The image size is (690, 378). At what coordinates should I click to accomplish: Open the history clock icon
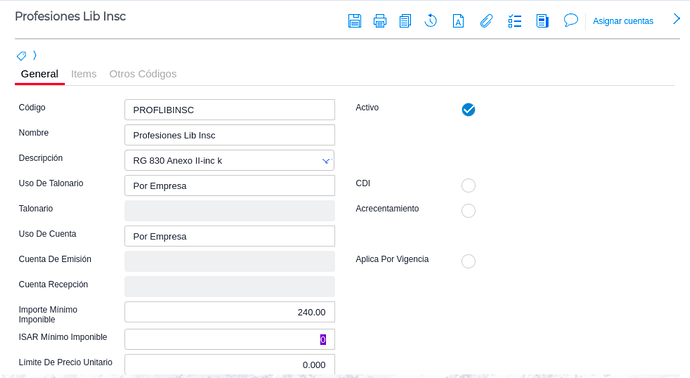[x=431, y=21]
